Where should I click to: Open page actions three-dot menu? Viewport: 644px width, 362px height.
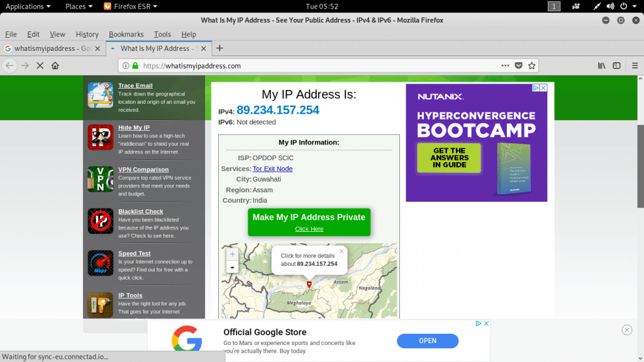[505, 65]
